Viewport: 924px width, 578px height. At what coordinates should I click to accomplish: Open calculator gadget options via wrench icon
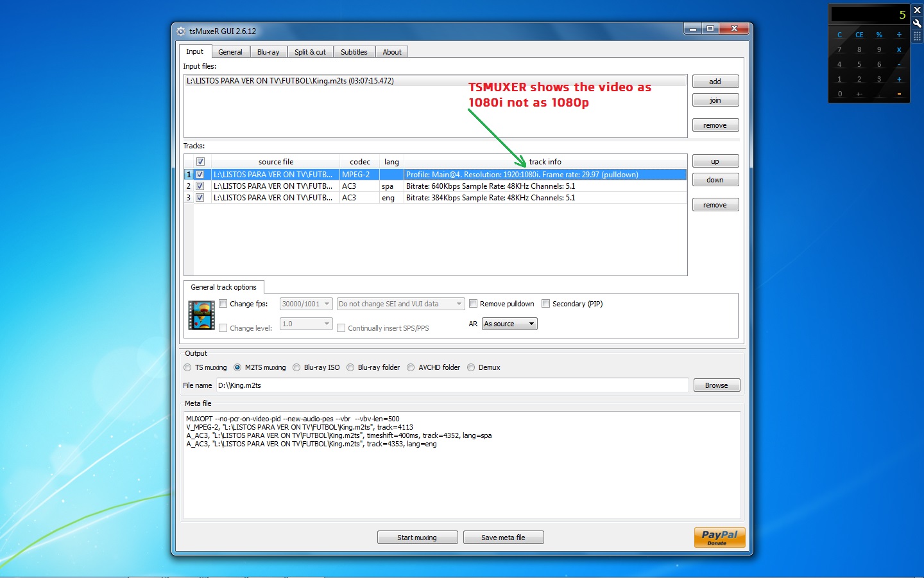(917, 23)
